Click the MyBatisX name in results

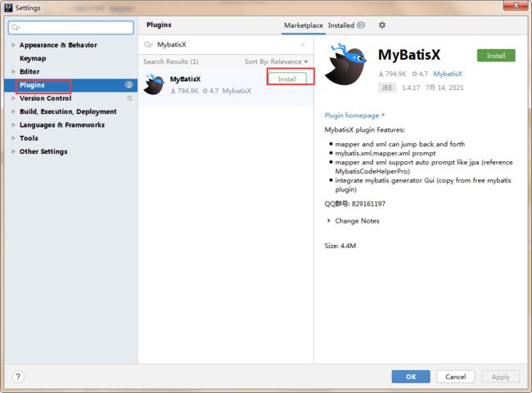pos(185,79)
